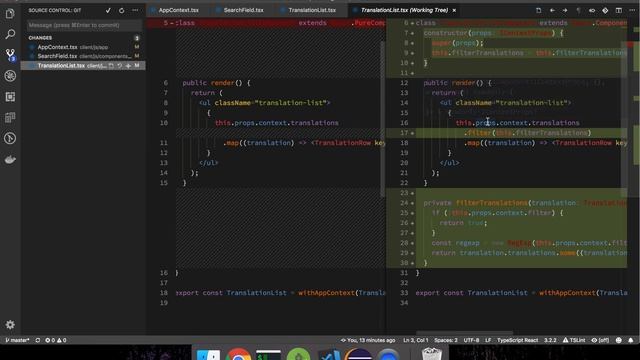Image resolution: width=640 pixels, height=360 pixels.
Task: Focus the commit message input field
Action: click(84, 25)
